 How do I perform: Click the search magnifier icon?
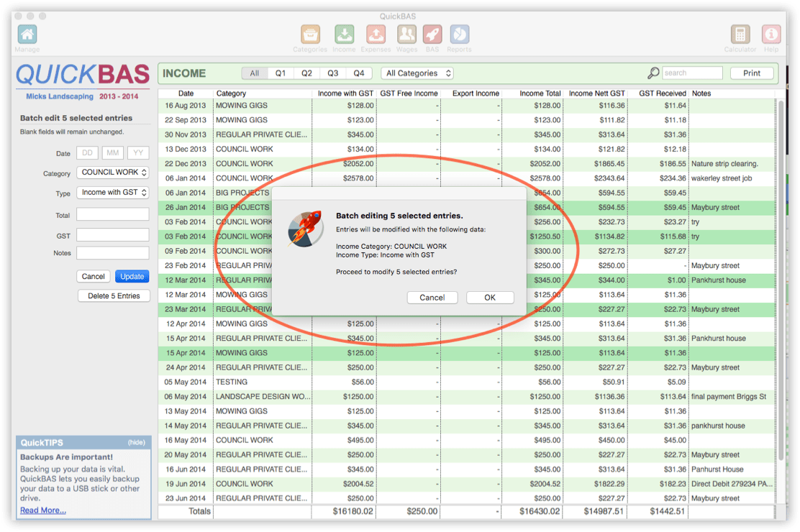pyautogui.click(x=653, y=73)
